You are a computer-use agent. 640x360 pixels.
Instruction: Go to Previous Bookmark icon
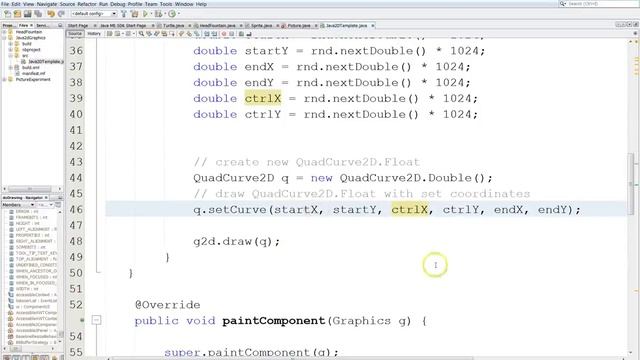(x=180, y=33)
